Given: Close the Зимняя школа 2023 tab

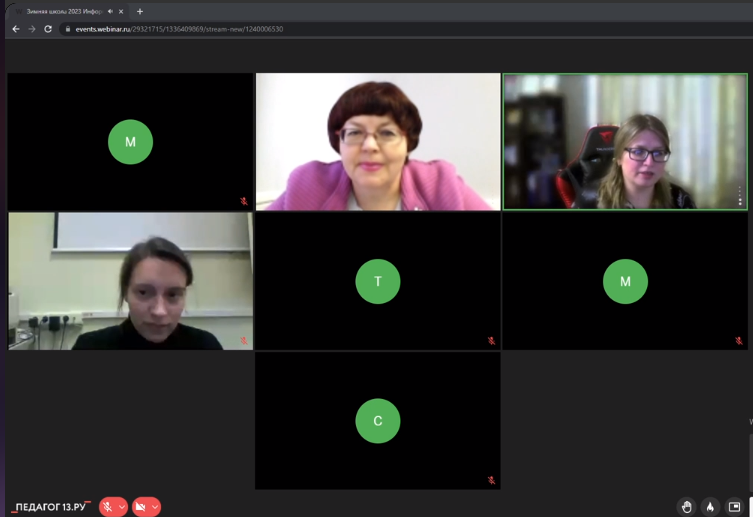Looking at the screenshot, I should pyautogui.click(x=124, y=11).
